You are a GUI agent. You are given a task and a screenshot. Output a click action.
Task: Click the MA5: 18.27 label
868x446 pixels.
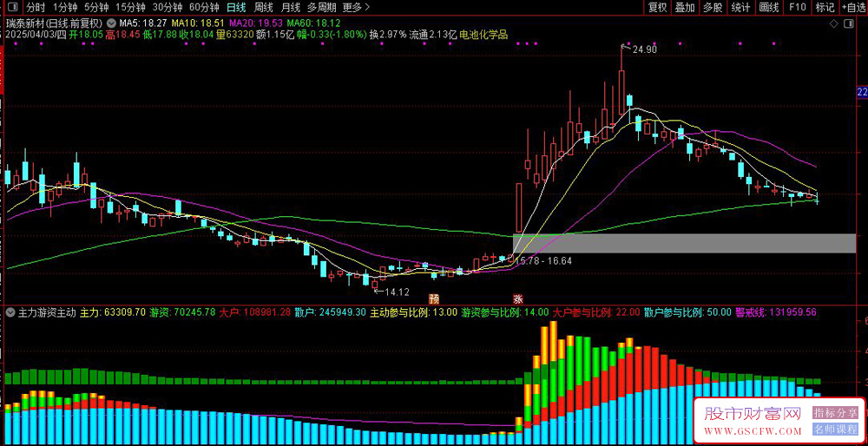143,23
